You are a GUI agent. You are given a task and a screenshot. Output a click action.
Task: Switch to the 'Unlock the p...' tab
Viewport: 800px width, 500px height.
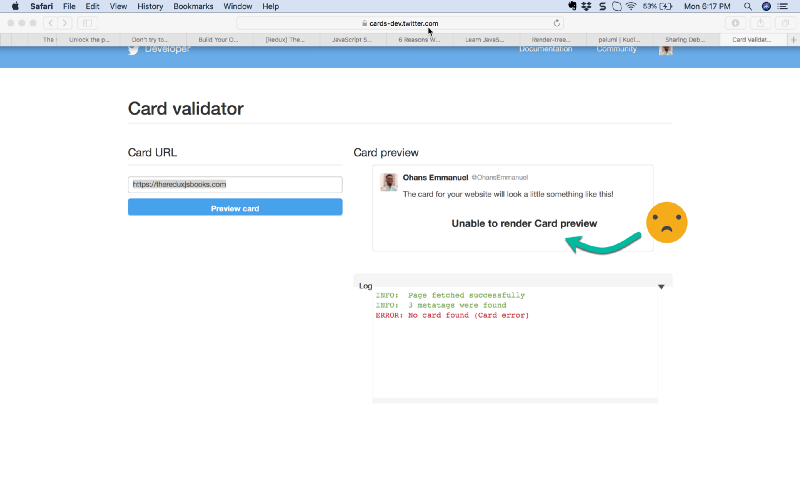[x=89, y=40]
